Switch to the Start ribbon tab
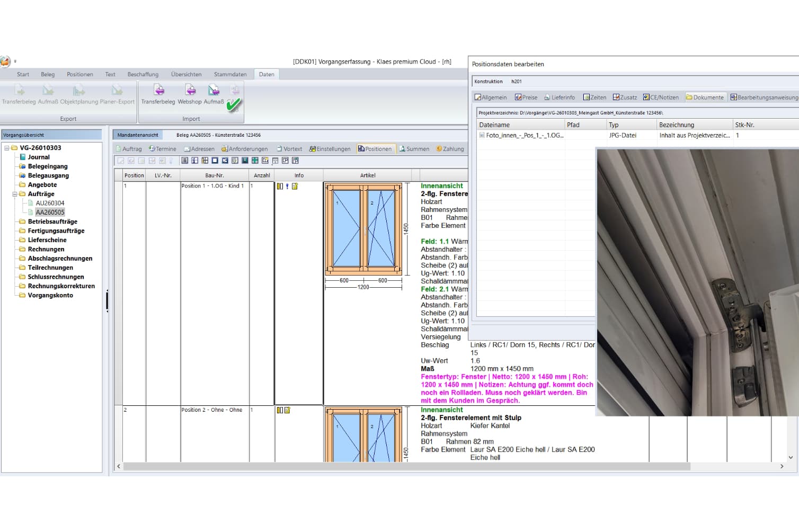 [x=23, y=74]
